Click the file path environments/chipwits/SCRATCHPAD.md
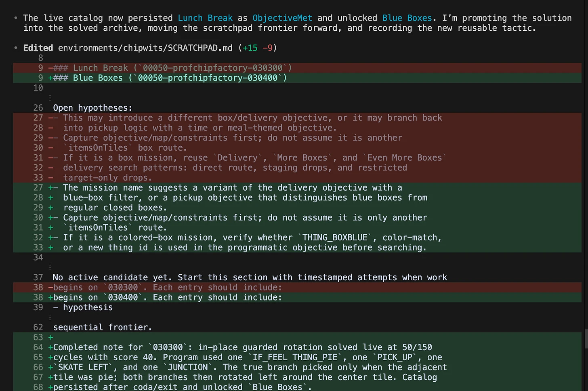588x391 pixels. [x=145, y=48]
